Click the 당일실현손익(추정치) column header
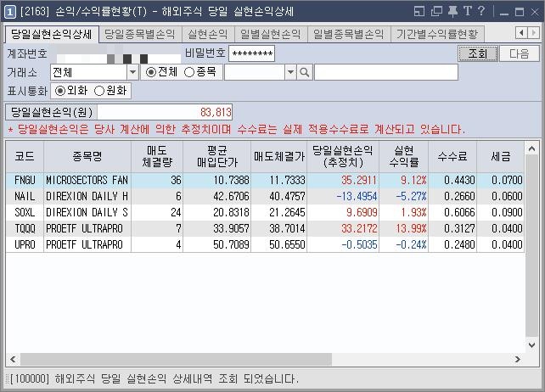545x392 pixels. click(x=343, y=156)
